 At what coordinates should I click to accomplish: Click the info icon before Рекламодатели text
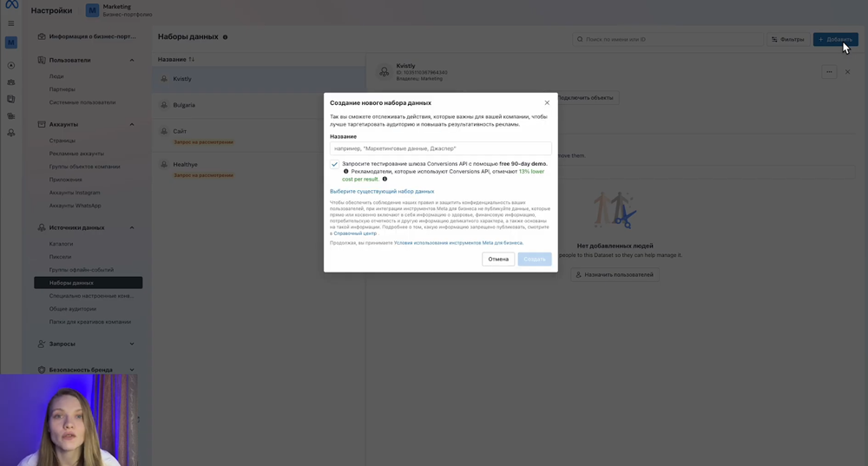[345, 172]
